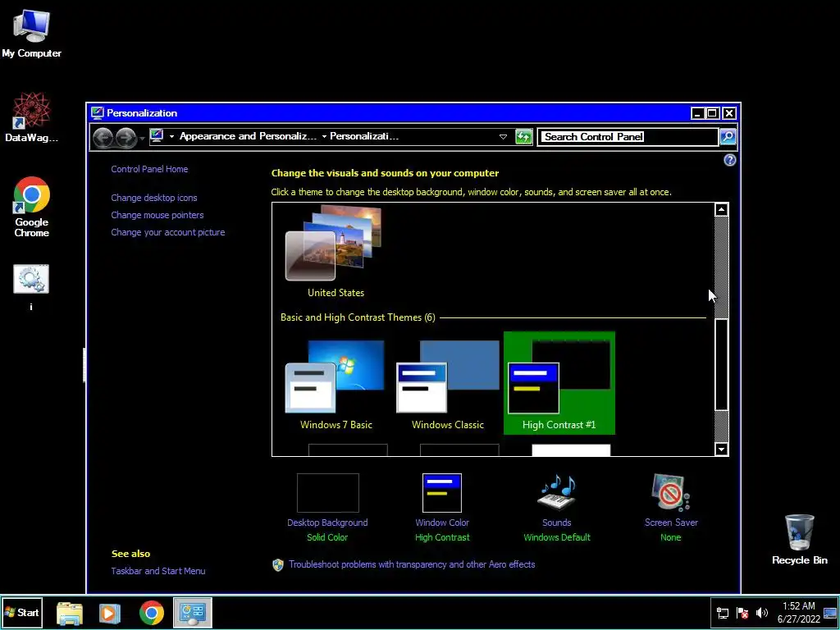Click 'Windows Default' under Sounds
Screen dimensions: 840x630
[x=557, y=537]
